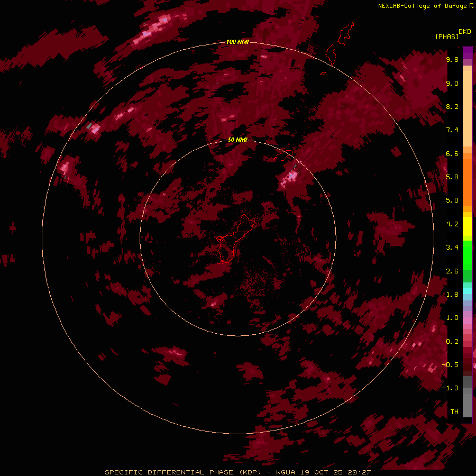Click the Guam island outline at radar center
This screenshot has height=476, width=476.
coord(235,239)
